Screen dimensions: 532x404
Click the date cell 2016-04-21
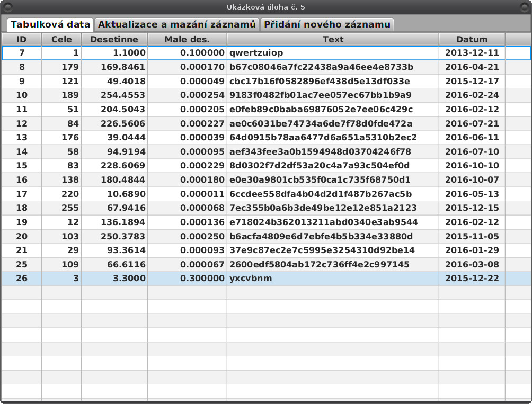tap(472, 67)
